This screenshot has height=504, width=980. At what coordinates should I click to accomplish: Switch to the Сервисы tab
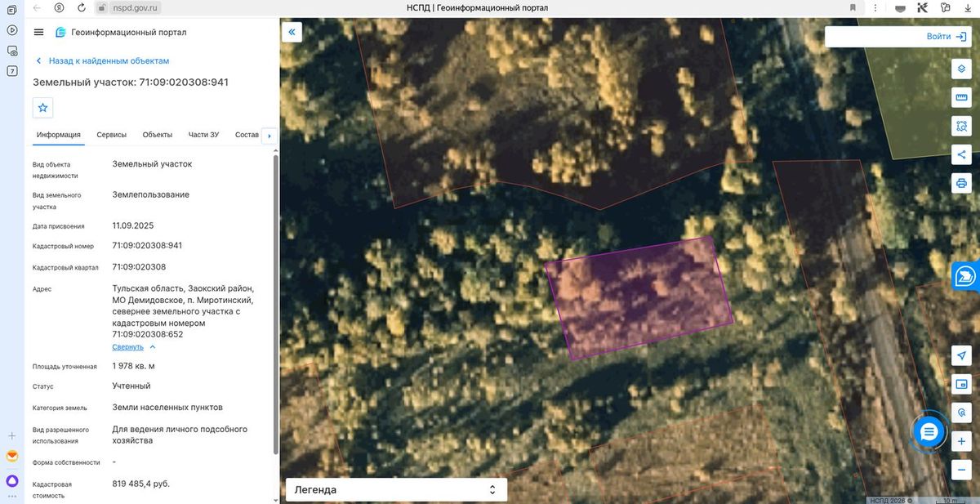tap(111, 135)
